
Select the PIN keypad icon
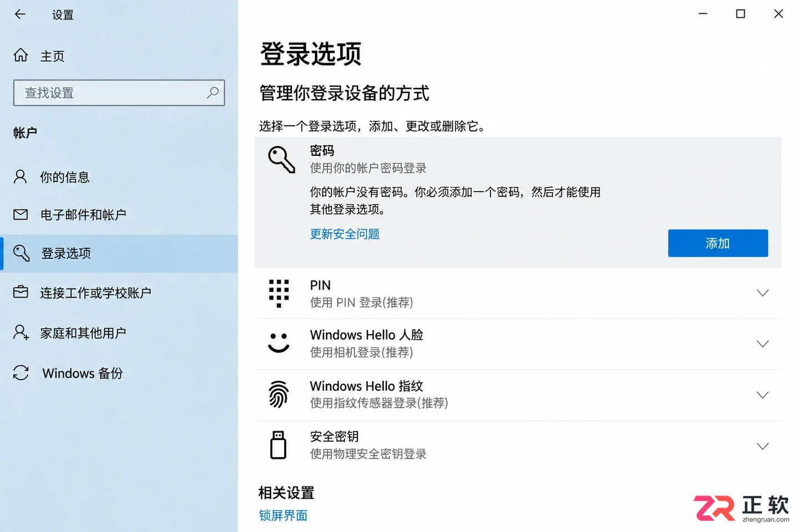pos(279,293)
